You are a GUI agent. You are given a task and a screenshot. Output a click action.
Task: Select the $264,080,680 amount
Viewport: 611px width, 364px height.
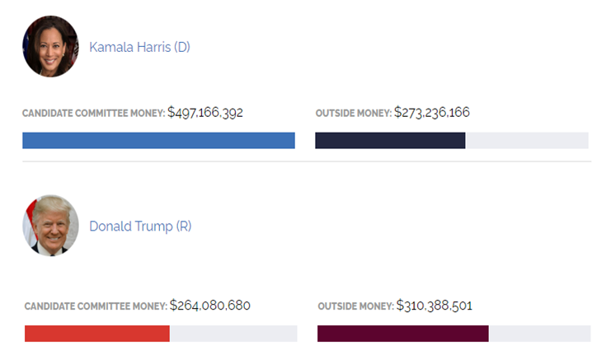click(x=210, y=306)
